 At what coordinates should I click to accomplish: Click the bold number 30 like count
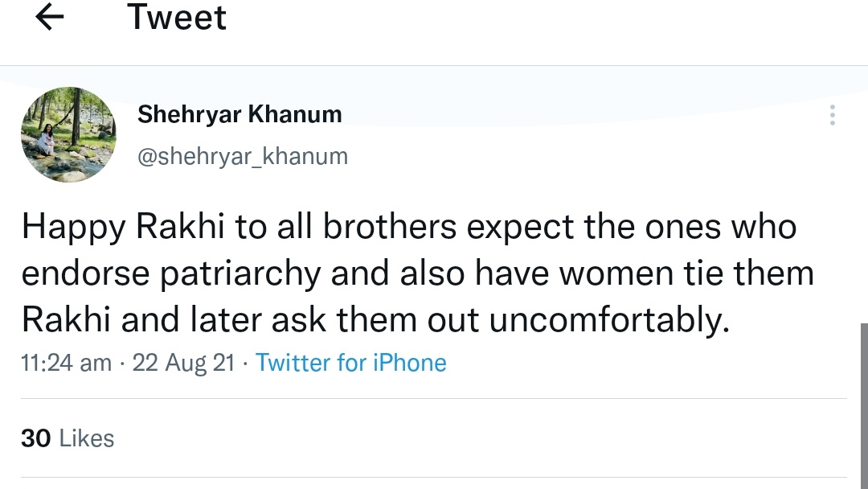36,438
